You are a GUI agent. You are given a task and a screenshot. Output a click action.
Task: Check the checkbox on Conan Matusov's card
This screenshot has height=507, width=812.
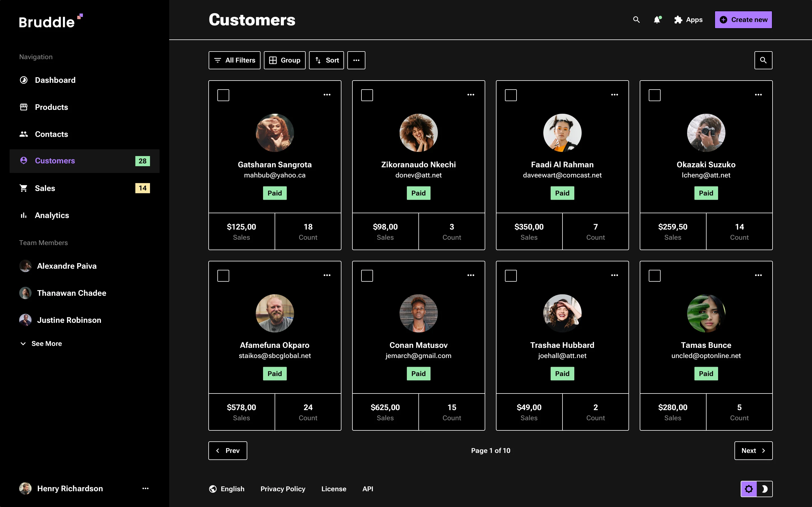[x=367, y=275]
